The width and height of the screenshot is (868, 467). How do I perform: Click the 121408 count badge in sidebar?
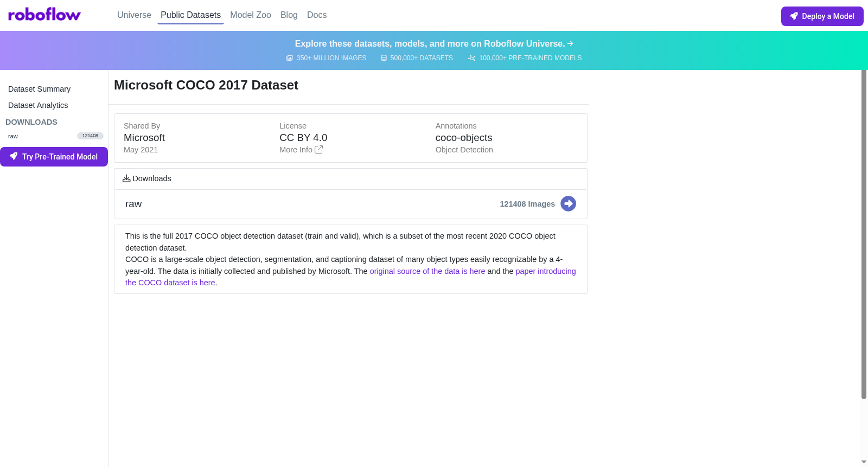point(90,136)
